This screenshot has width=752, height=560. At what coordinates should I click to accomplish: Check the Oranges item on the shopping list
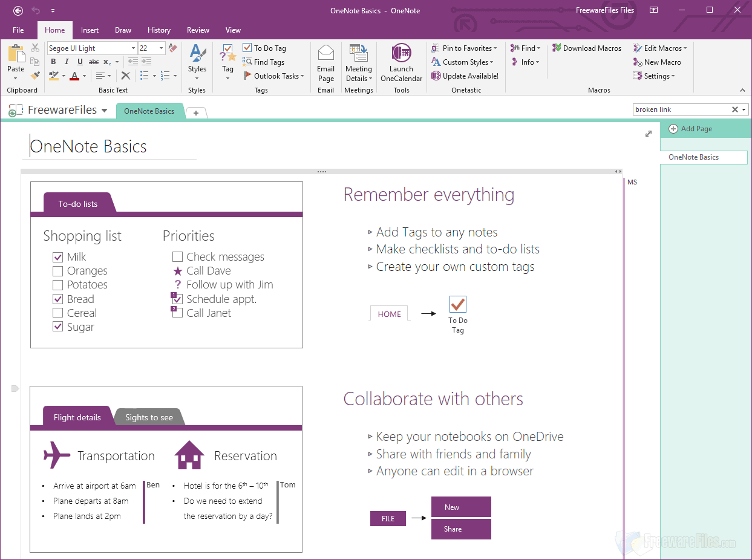58,270
